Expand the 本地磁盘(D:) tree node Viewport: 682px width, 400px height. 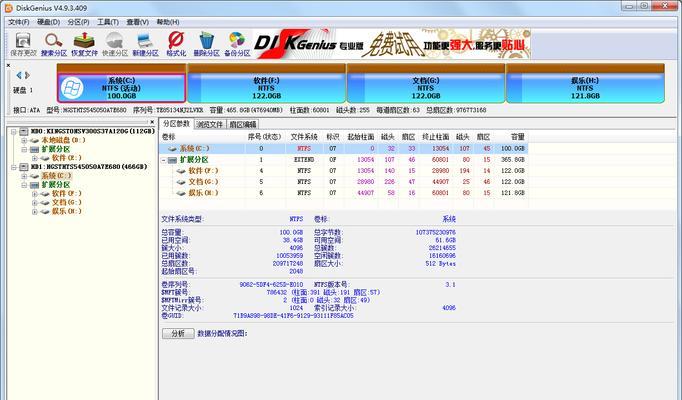[24, 140]
